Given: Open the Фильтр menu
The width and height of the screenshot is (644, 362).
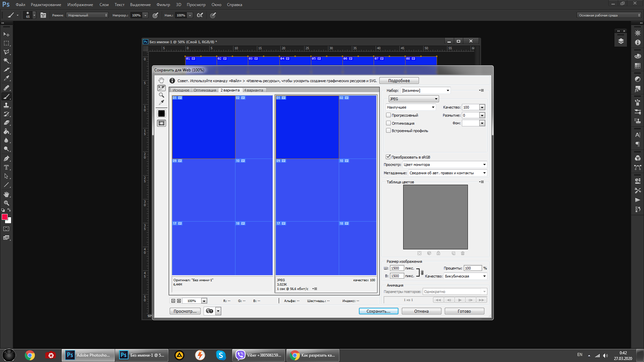Looking at the screenshot, I should (163, 5).
